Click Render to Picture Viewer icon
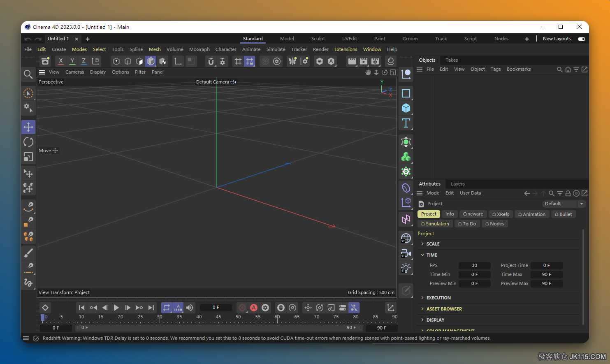610x364 pixels. click(364, 61)
